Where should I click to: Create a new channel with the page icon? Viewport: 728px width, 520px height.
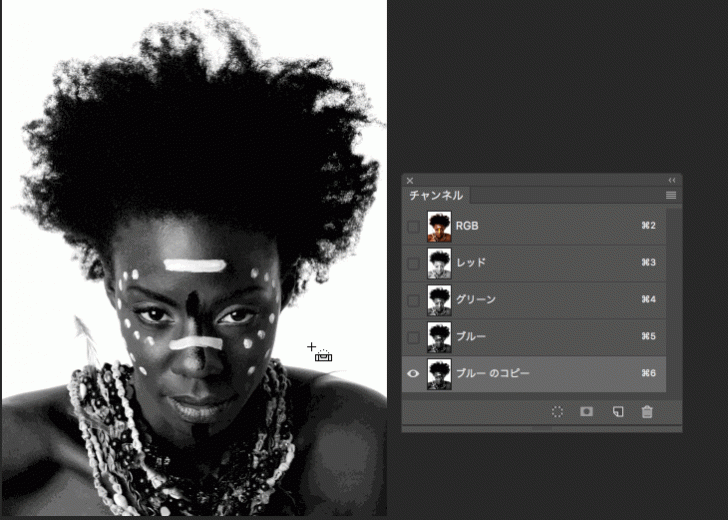[617, 412]
